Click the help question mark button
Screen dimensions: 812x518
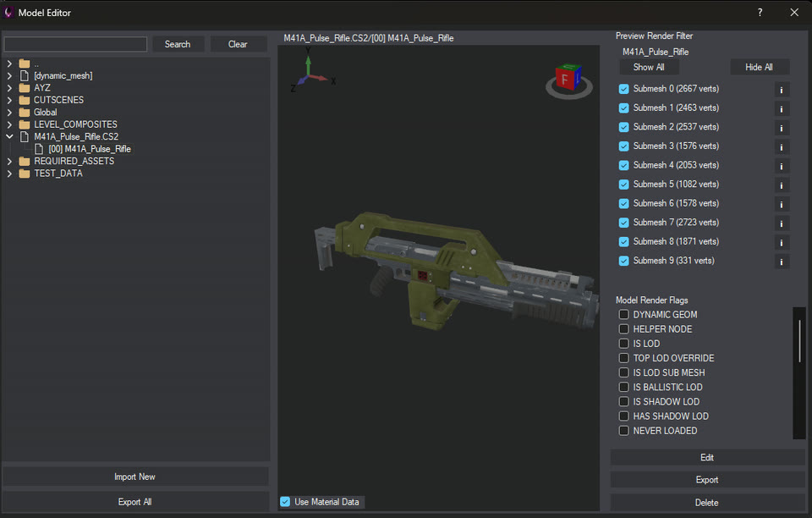pyautogui.click(x=760, y=13)
